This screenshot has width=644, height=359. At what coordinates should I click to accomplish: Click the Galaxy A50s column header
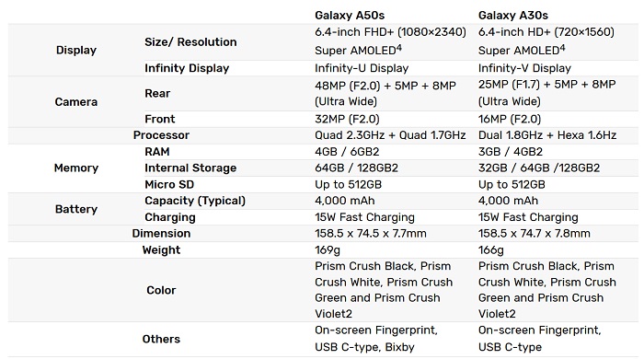(x=350, y=16)
